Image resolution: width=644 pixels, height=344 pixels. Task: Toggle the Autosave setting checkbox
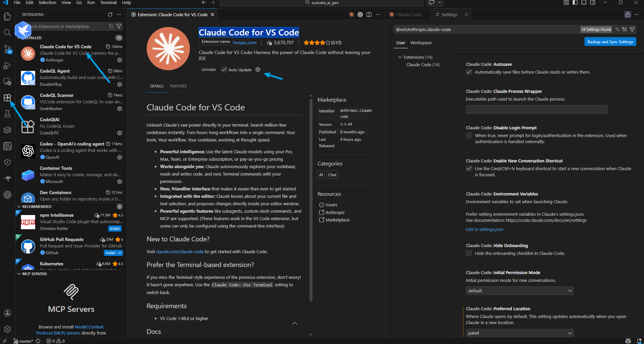point(469,72)
